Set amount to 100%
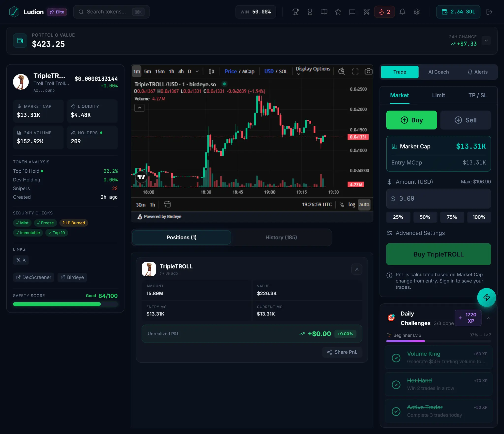Screen dimensions: 504x434 point(479,217)
